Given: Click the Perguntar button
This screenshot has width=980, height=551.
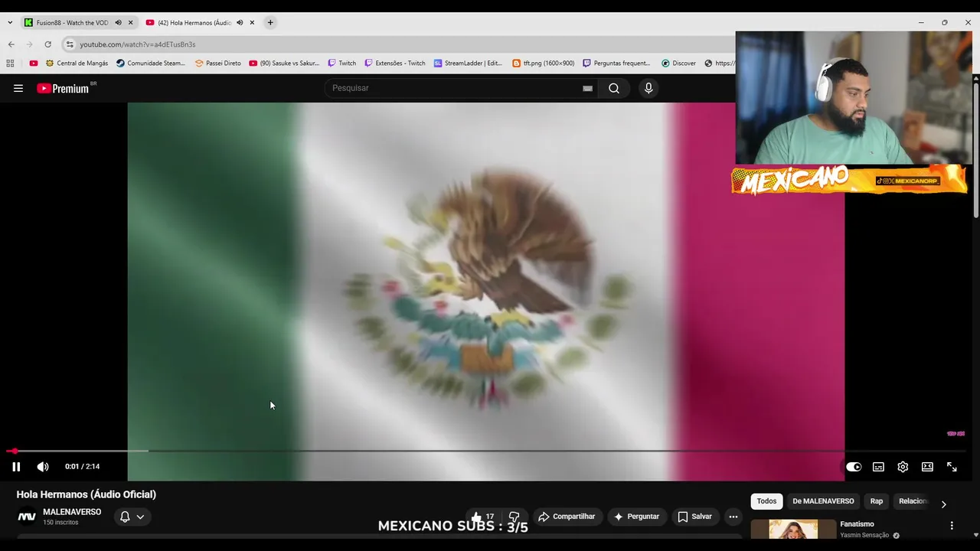Looking at the screenshot, I should 636,517.
